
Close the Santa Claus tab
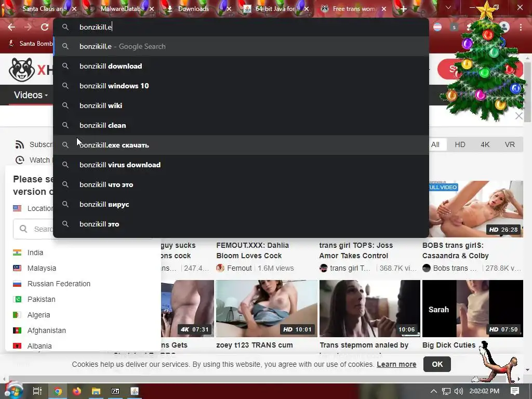(75, 9)
